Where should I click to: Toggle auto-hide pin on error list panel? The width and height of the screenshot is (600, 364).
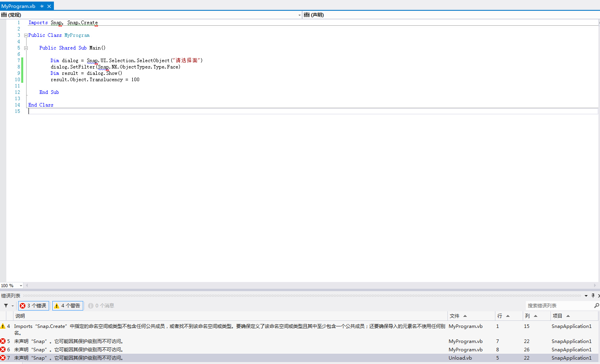click(593, 295)
